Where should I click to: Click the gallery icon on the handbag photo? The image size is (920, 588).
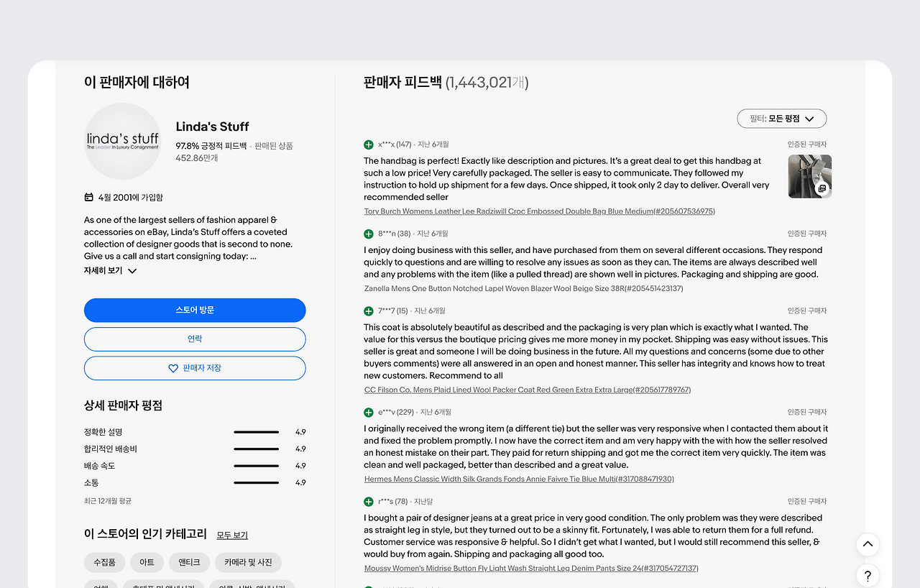click(x=822, y=189)
